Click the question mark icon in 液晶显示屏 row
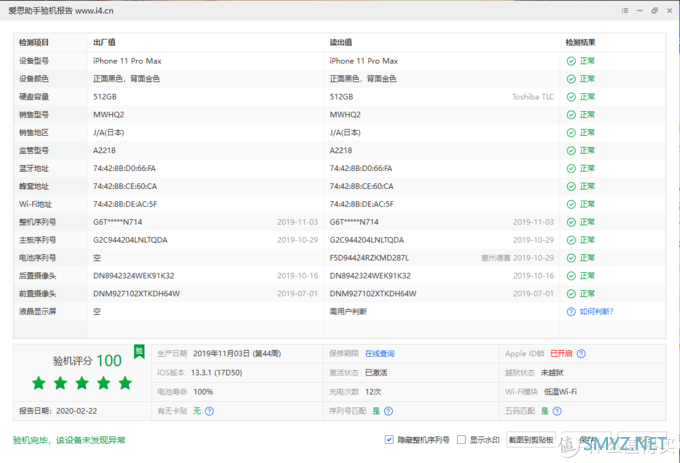Screen dimensions: 680x463 571,312
